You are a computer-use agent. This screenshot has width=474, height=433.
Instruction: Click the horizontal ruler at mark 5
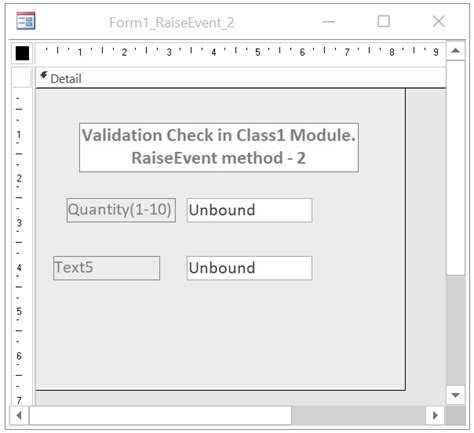click(x=258, y=52)
